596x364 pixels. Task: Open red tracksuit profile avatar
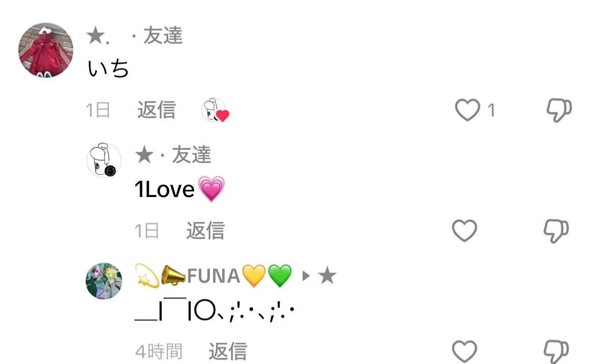click(46, 50)
